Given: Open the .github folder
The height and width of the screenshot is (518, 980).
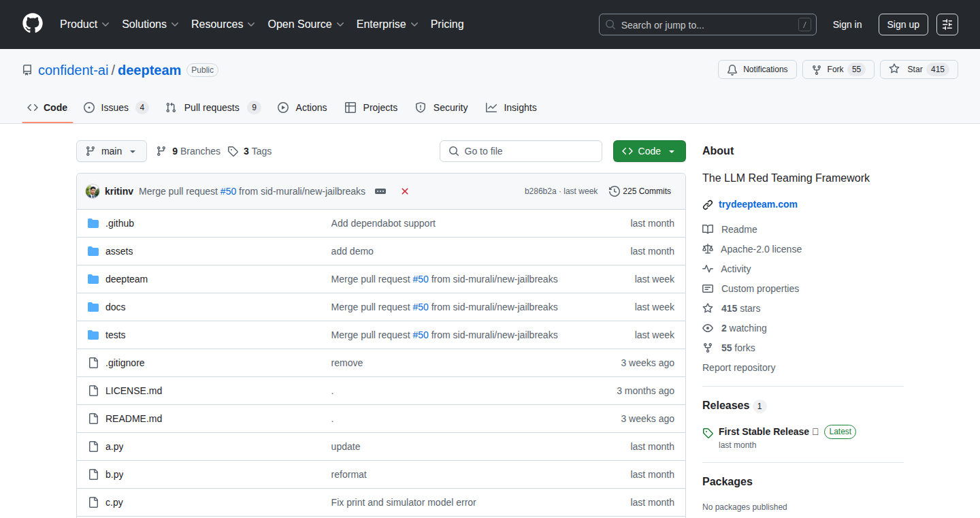Looking at the screenshot, I should point(120,223).
